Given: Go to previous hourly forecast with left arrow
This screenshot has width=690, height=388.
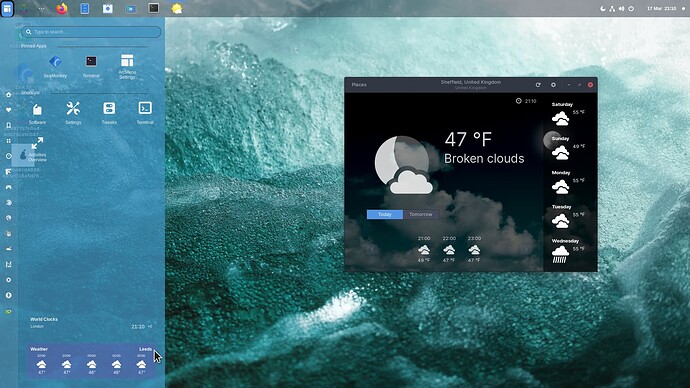Looking at the screenshot, I should 372,250.
